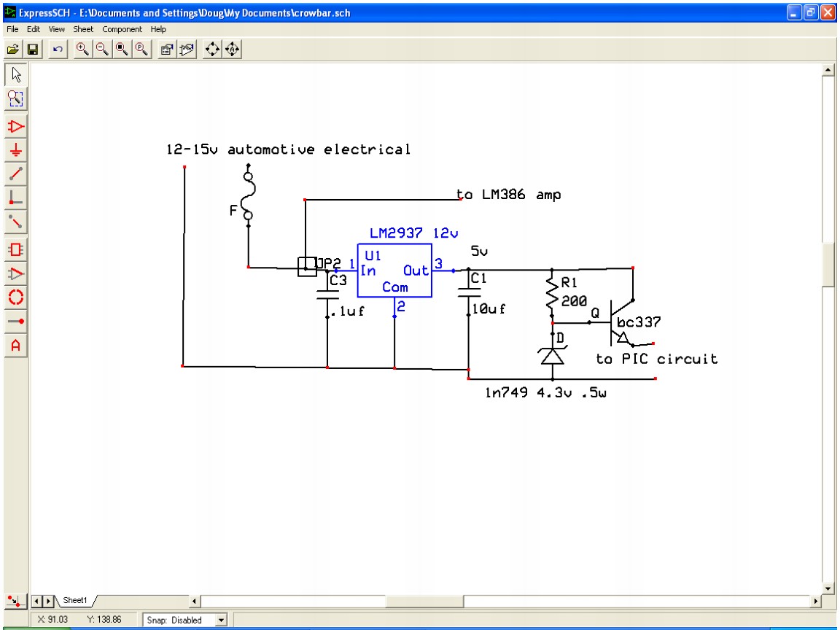Select the JP2 jumper square
Image resolution: width=840 pixels, height=630 pixels.
[x=307, y=266]
